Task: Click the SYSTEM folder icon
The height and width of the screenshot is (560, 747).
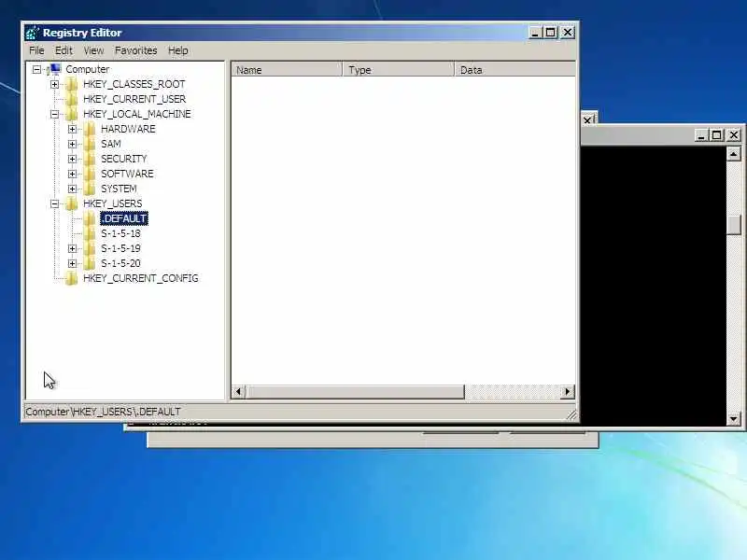Action: tap(89, 189)
